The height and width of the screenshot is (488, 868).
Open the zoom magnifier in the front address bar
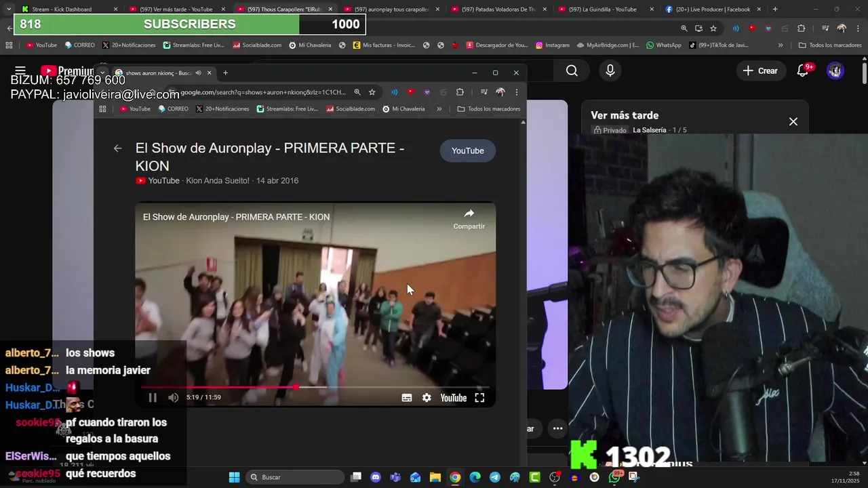(x=357, y=92)
